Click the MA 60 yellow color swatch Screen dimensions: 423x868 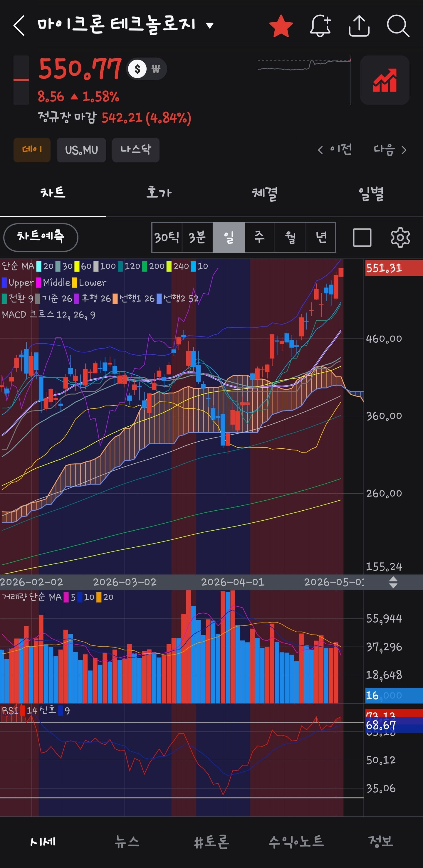click(x=77, y=267)
